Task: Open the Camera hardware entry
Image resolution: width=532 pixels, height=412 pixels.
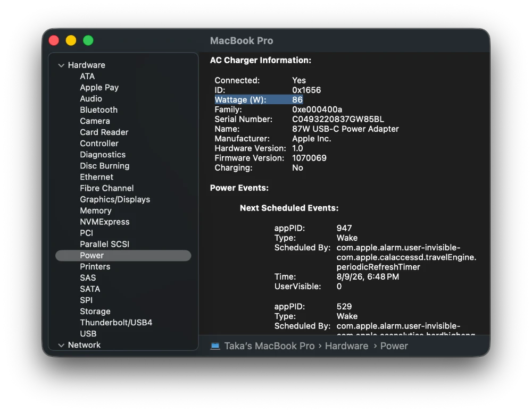Action: (x=95, y=121)
